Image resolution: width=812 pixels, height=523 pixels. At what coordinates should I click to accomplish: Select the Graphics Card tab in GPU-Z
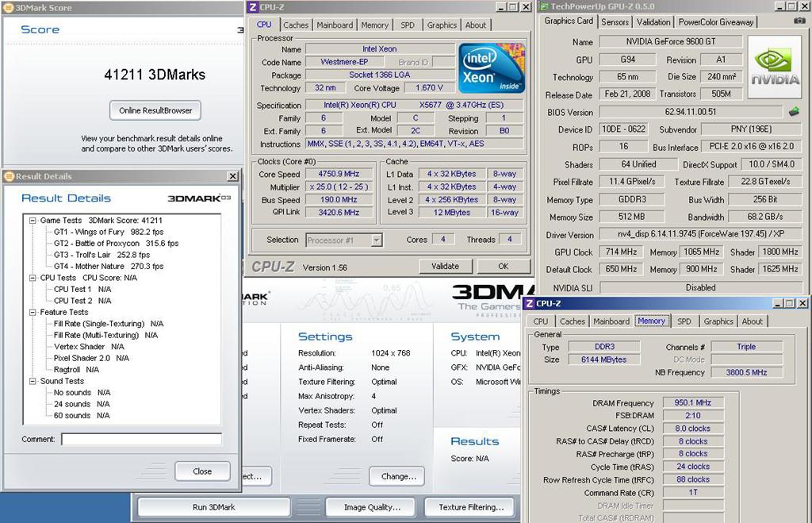[569, 21]
